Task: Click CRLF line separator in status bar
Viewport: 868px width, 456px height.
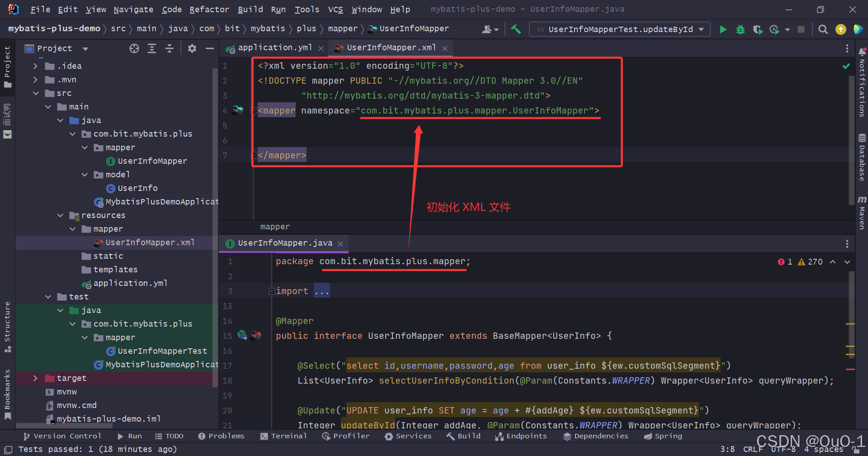Action: coord(752,449)
